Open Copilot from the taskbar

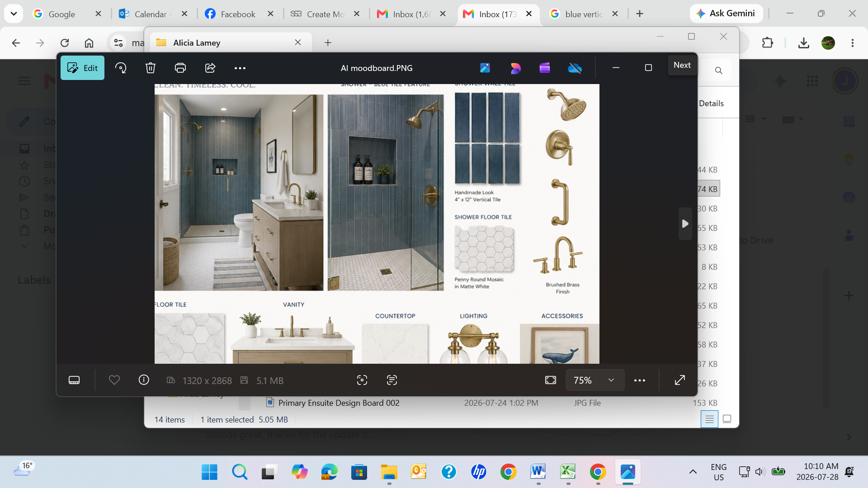click(x=299, y=472)
